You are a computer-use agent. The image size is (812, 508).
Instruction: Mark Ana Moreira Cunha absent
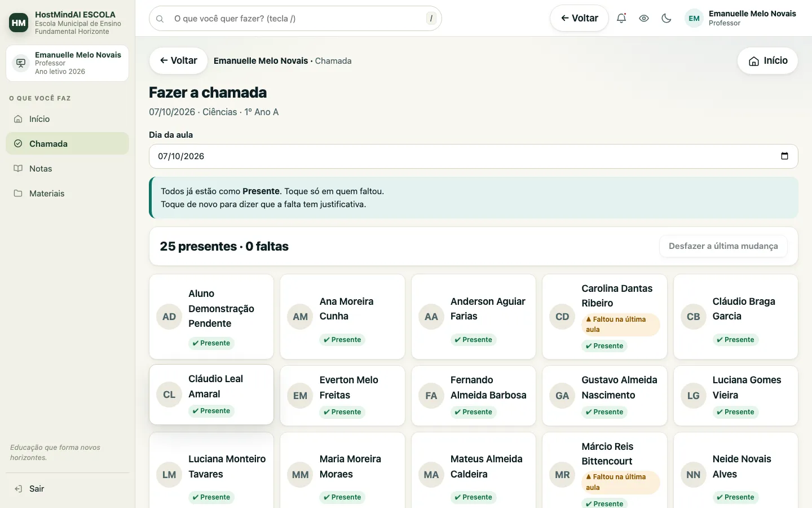(x=342, y=317)
